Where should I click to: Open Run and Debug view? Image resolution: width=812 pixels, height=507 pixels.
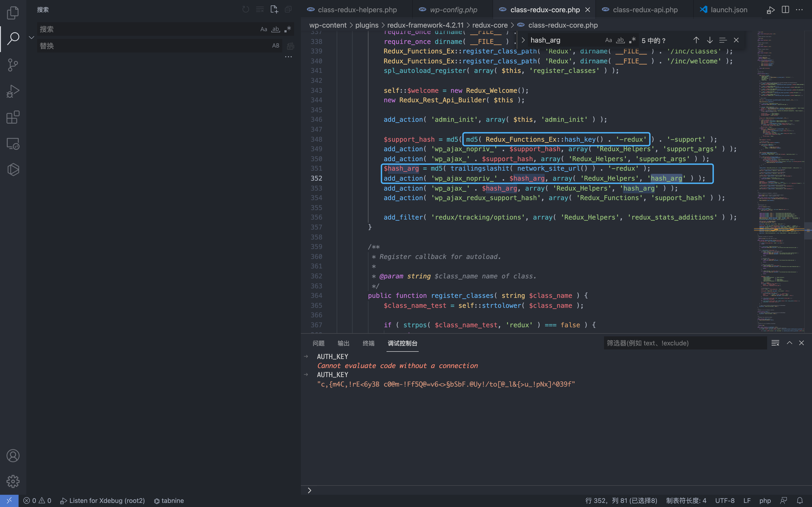tap(13, 91)
